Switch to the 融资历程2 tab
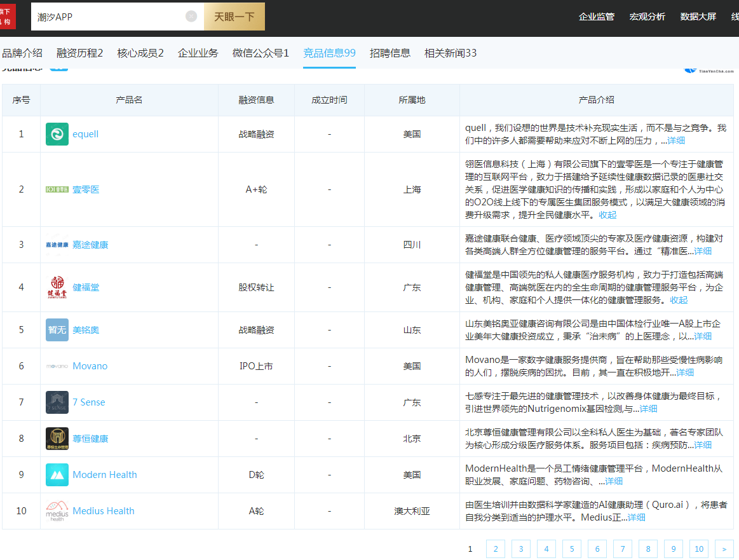 [x=79, y=53]
